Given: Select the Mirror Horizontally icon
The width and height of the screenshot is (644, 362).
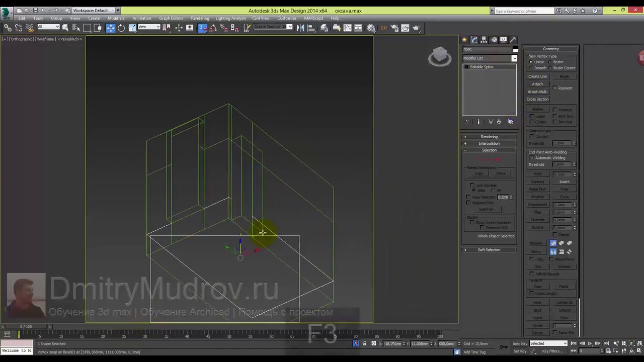Looking at the screenshot, I should (x=553, y=252).
